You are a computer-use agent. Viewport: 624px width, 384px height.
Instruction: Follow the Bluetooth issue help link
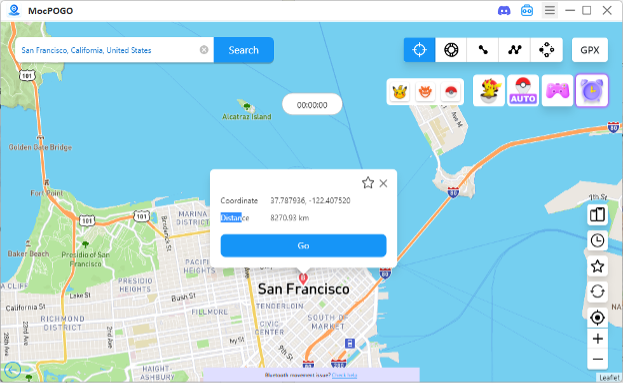click(x=344, y=375)
